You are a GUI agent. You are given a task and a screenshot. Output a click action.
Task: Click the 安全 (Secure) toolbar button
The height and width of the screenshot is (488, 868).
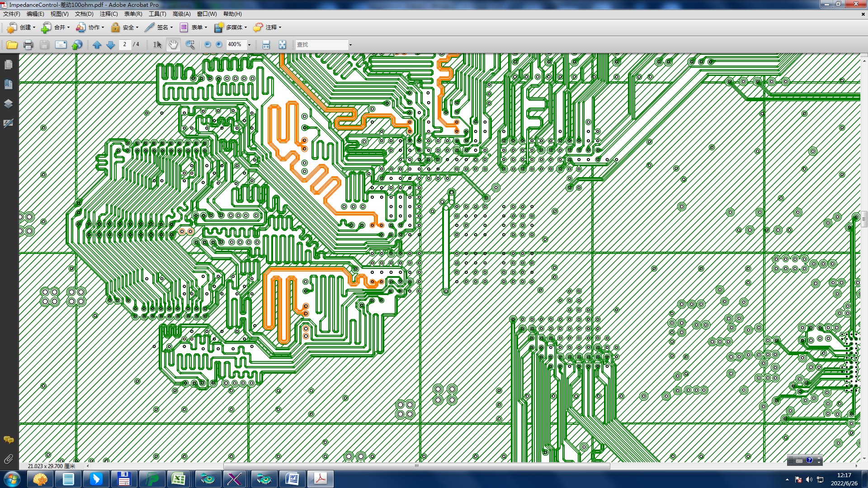pyautogui.click(x=125, y=27)
